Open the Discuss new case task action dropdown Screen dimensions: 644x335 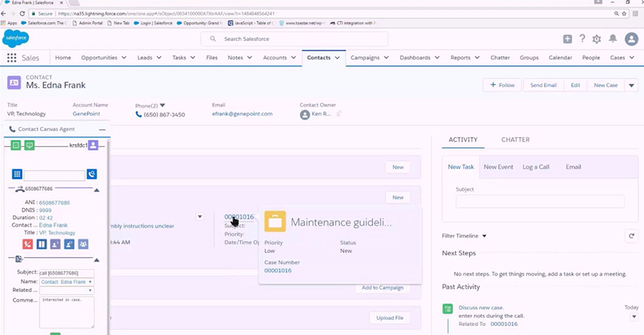pos(634,316)
